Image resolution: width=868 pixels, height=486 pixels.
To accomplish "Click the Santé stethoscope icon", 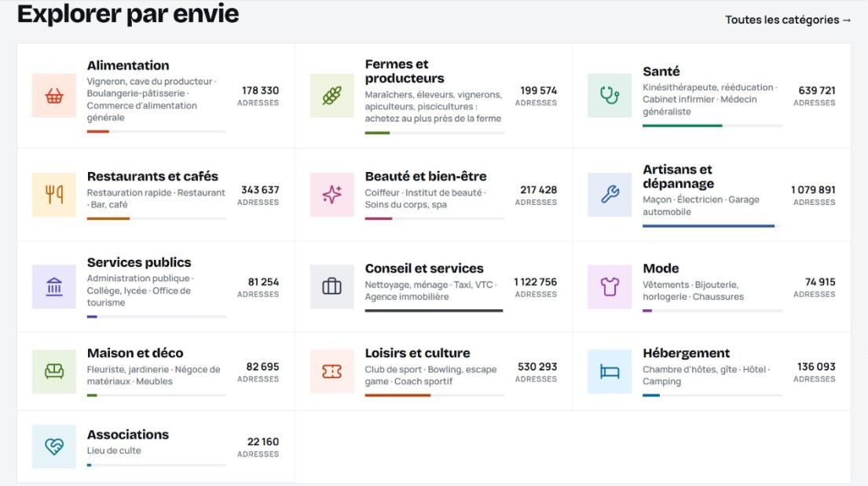I will point(610,95).
